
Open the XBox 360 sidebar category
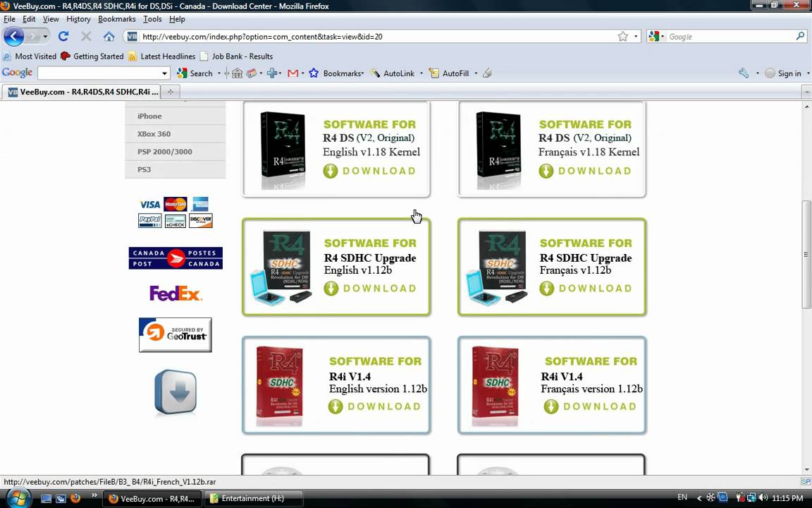(x=175, y=134)
